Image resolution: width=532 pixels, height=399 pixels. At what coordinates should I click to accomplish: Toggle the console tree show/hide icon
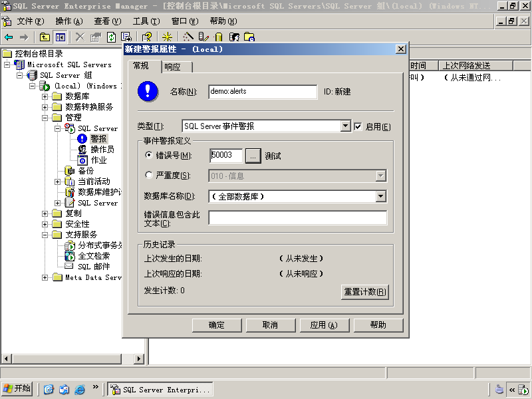(61, 37)
